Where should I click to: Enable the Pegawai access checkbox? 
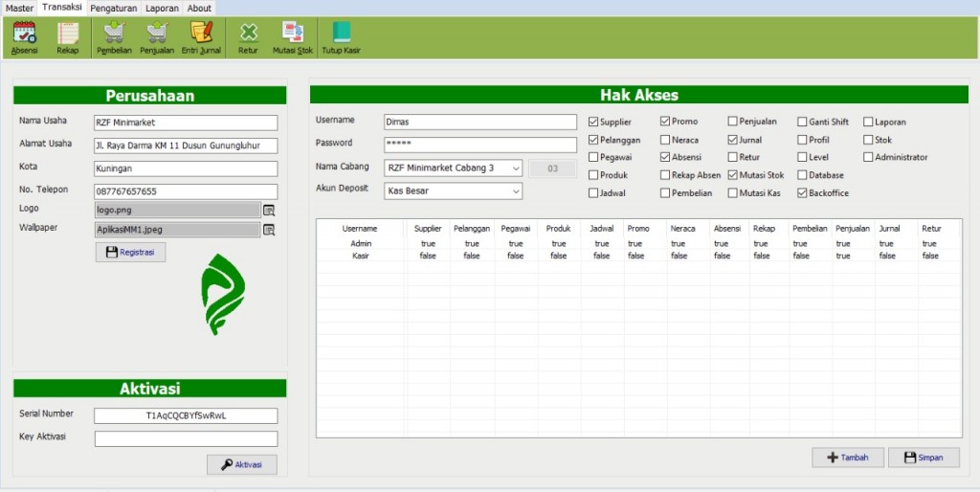point(593,158)
